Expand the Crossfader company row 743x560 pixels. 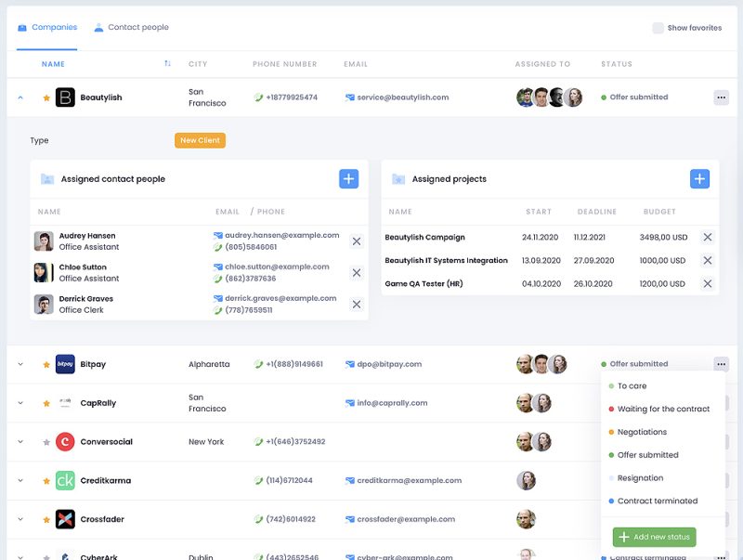[20, 519]
